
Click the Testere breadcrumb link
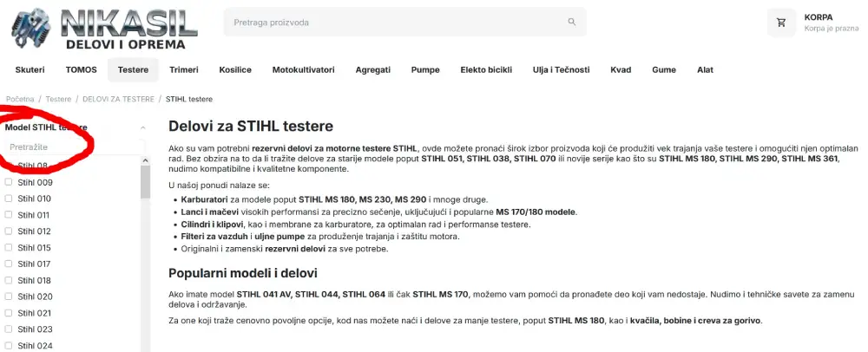(x=58, y=99)
